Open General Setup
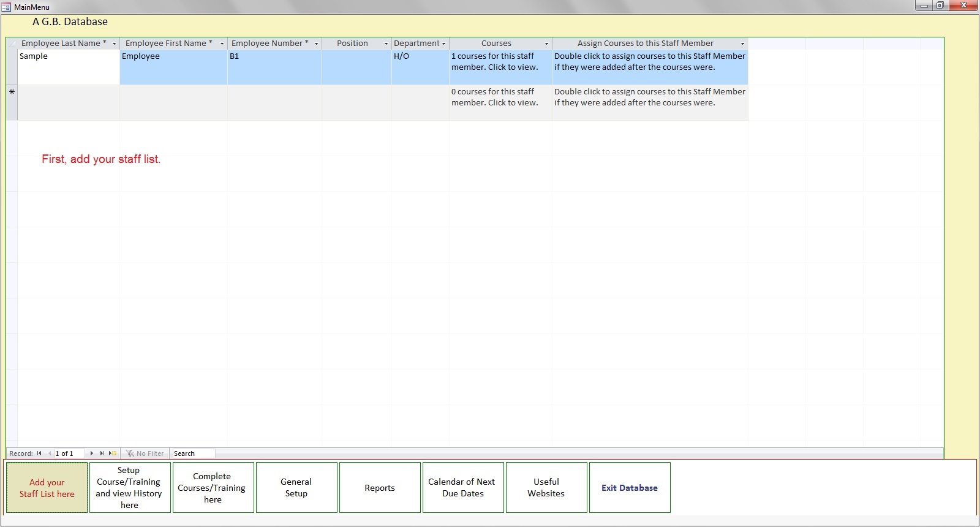 click(296, 488)
